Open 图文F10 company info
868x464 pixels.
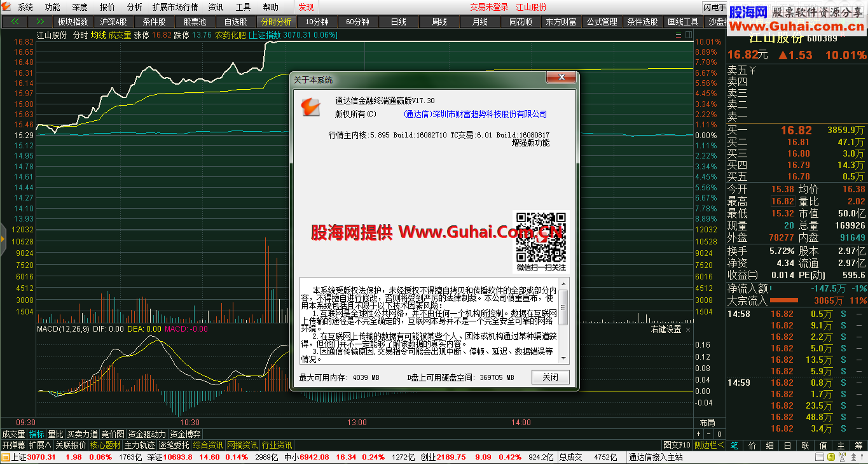click(677, 445)
